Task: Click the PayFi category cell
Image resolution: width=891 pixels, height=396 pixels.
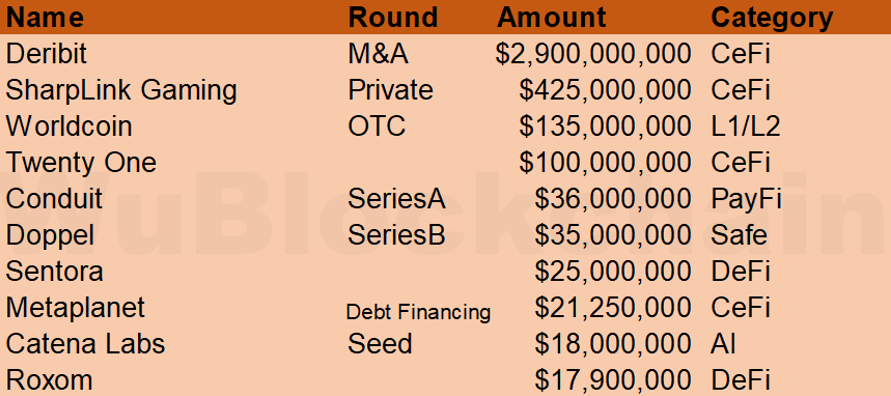Action: (746, 201)
